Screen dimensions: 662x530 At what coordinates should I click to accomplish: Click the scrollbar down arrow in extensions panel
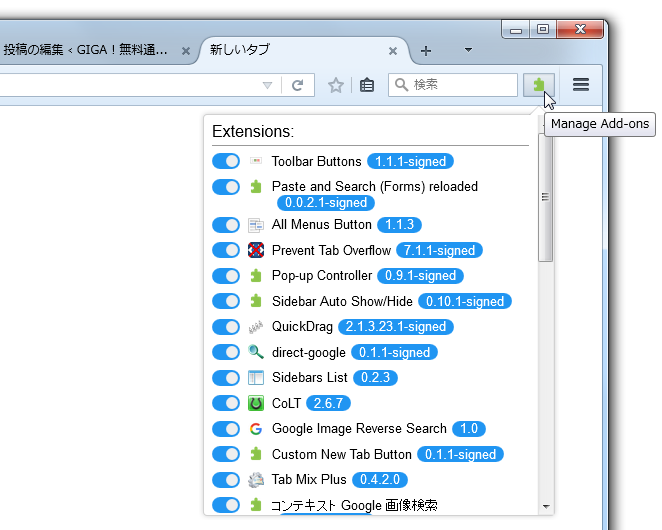point(546,506)
